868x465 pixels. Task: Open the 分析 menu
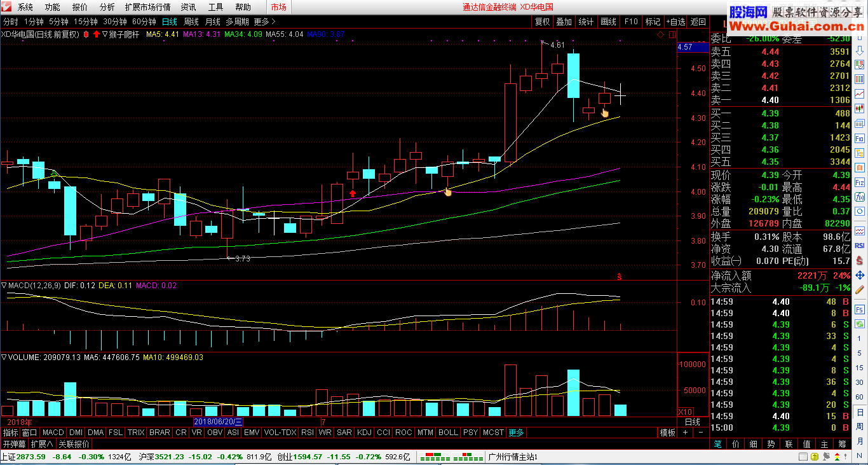click(x=107, y=7)
